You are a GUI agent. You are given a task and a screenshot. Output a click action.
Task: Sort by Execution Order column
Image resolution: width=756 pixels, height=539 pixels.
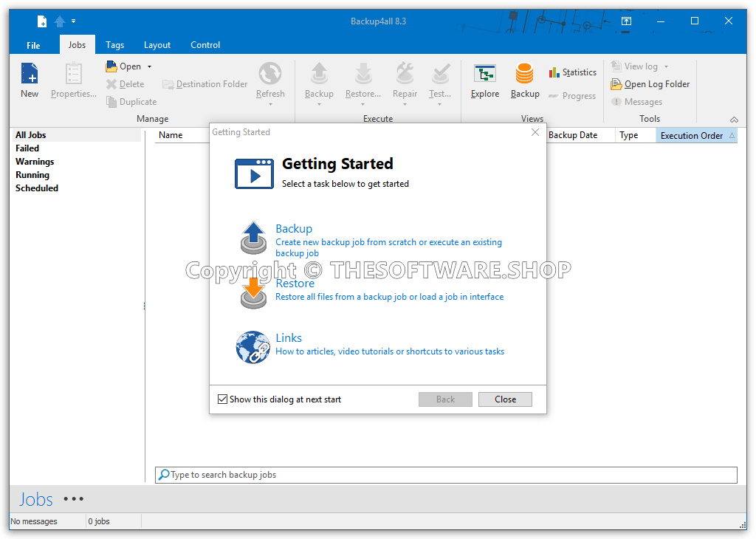(697, 135)
